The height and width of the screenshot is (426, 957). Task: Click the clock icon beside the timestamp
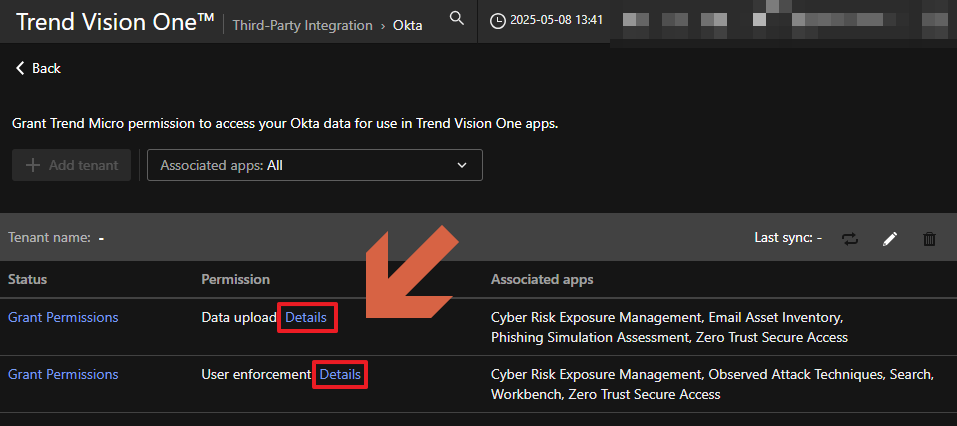[497, 20]
